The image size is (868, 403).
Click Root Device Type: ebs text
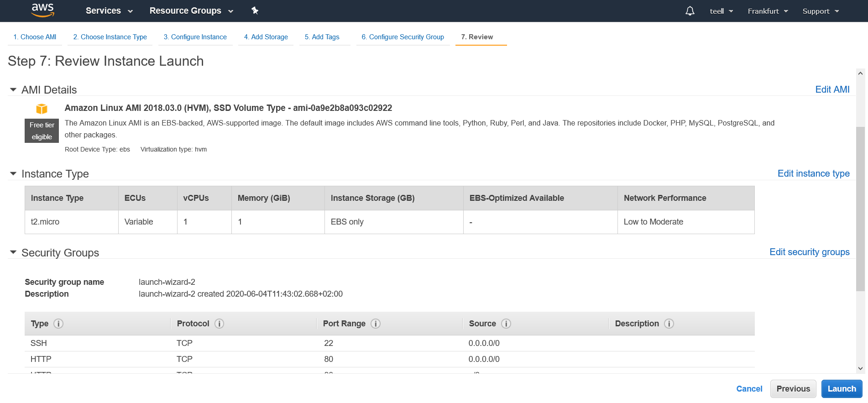click(97, 149)
